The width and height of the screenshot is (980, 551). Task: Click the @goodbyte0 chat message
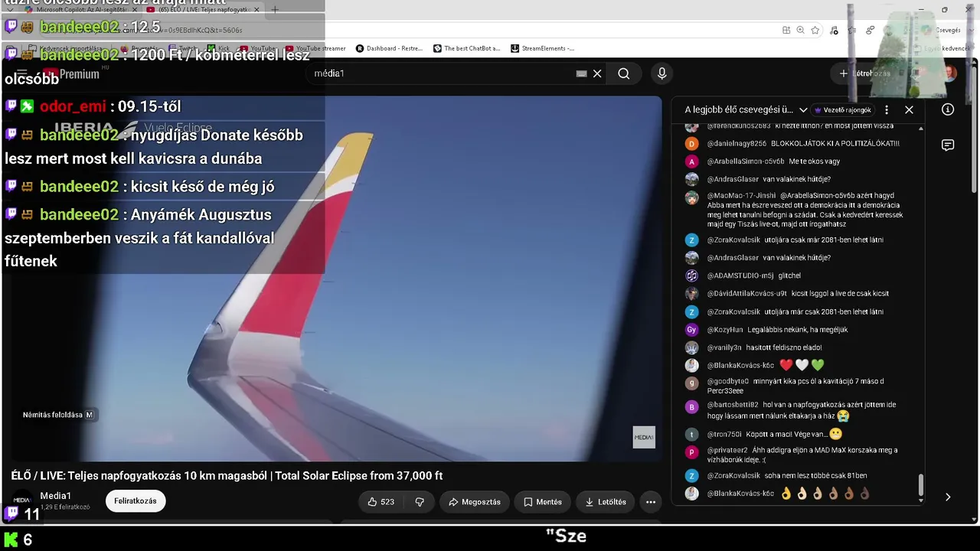point(795,386)
